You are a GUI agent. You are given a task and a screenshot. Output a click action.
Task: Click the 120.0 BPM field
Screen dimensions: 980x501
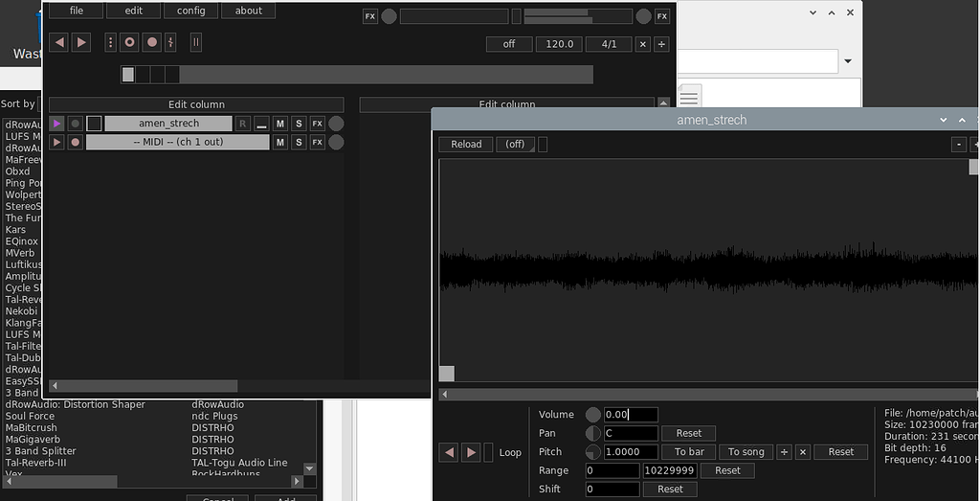click(559, 44)
